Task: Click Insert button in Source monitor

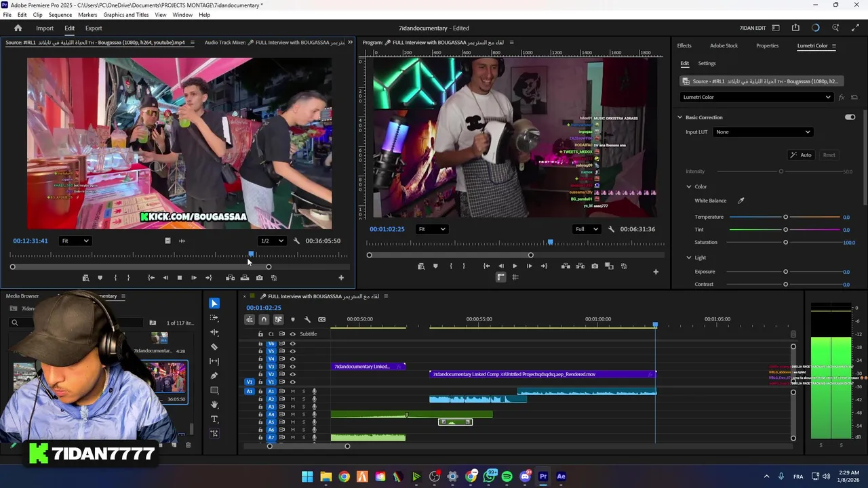Action: (x=230, y=278)
